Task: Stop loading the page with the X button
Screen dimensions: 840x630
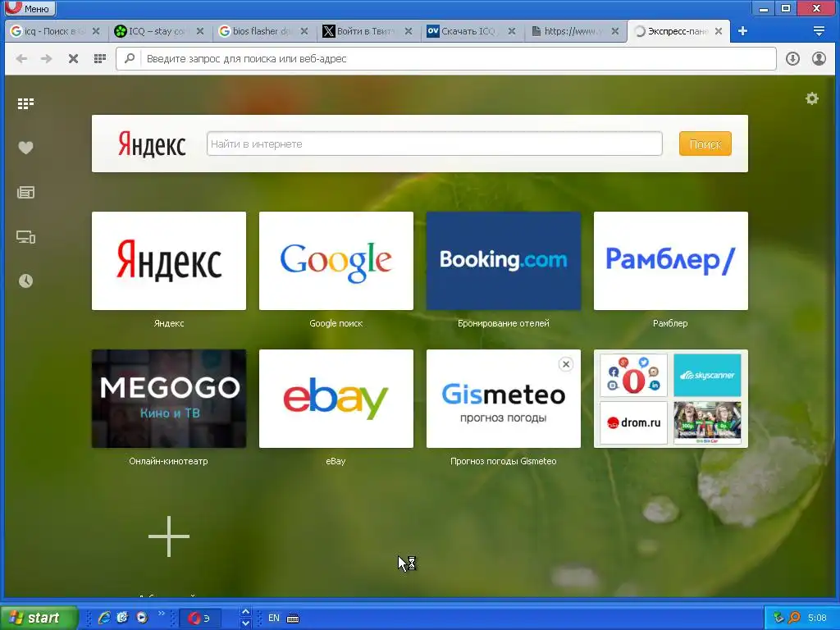Action: (73, 58)
